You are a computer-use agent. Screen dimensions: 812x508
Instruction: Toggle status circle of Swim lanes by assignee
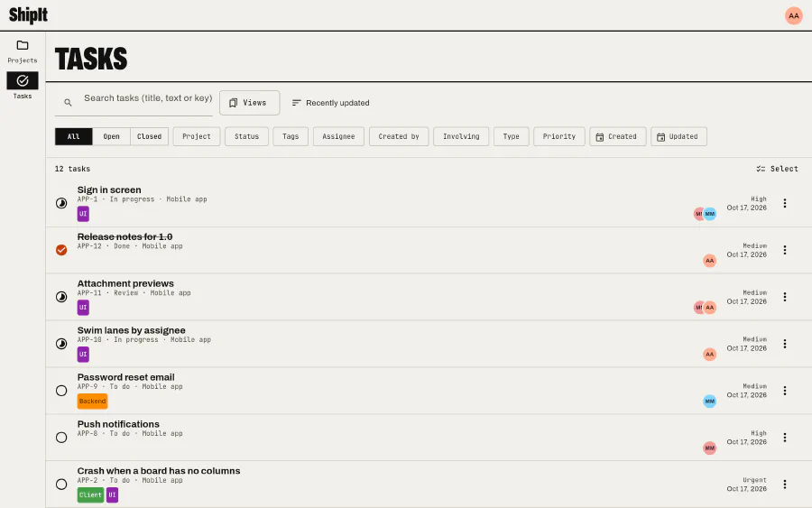tap(61, 344)
